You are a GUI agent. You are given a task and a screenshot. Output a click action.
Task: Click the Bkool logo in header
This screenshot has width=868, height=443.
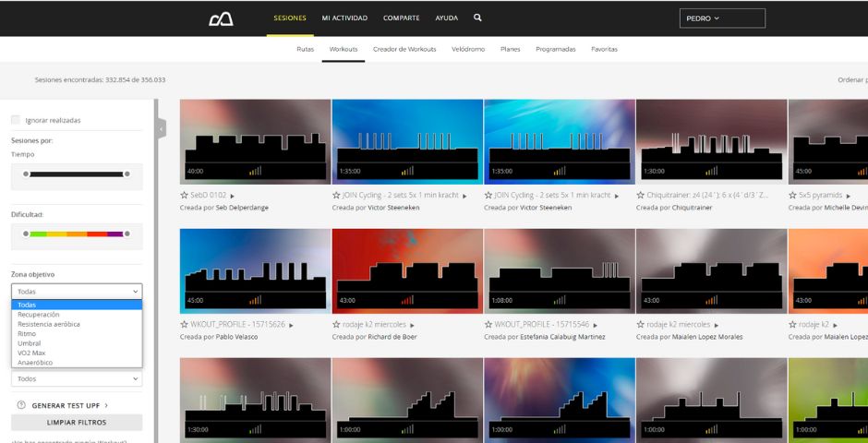point(221,18)
